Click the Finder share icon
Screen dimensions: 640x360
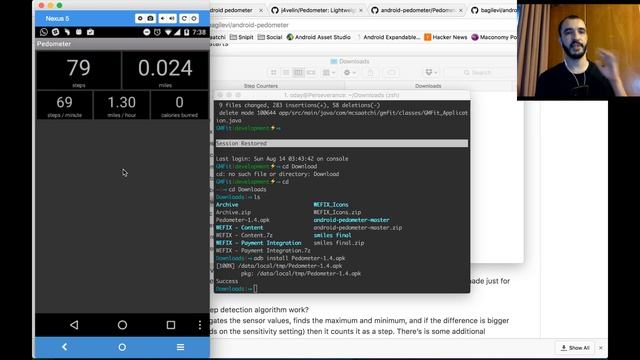click(x=371, y=73)
